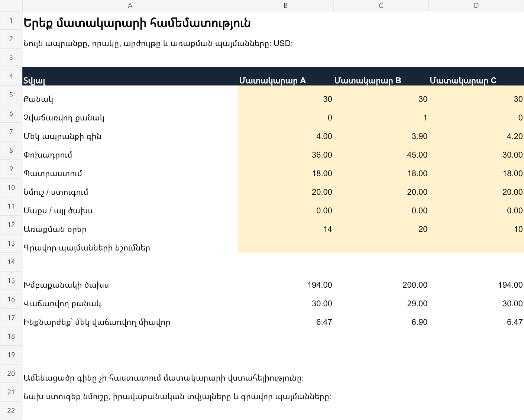Click unit price 4.20 cell
The height and width of the screenshot is (420, 524).
(476, 132)
